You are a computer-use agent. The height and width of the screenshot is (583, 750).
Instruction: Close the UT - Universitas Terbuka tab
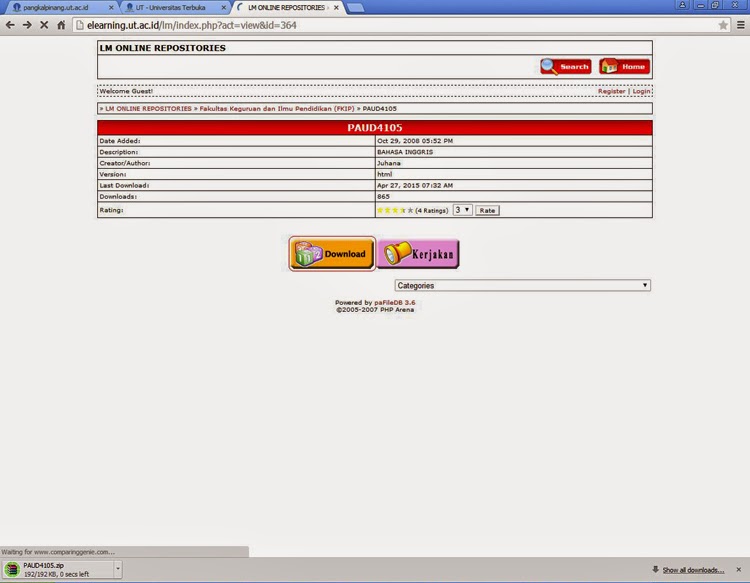pos(223,8)
